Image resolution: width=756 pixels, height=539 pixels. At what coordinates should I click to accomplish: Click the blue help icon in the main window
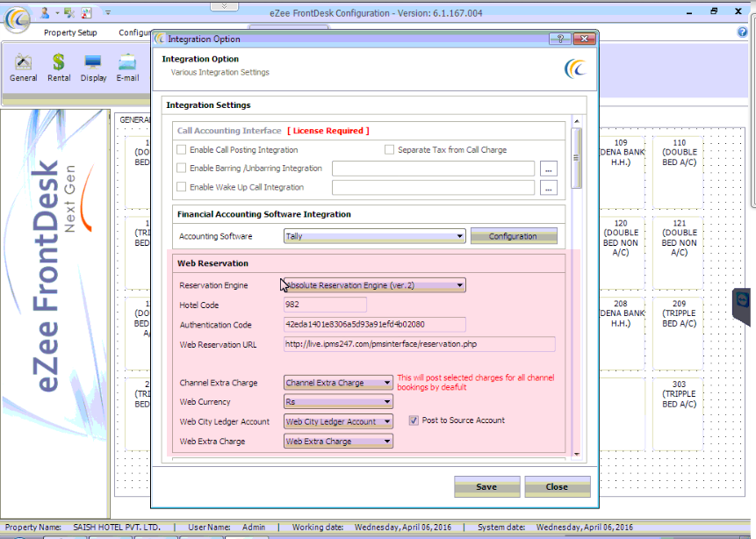pos(743,32)
